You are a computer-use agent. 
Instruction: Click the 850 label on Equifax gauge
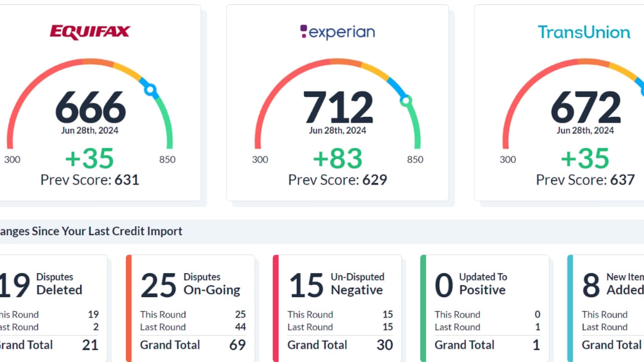point(167,160)
